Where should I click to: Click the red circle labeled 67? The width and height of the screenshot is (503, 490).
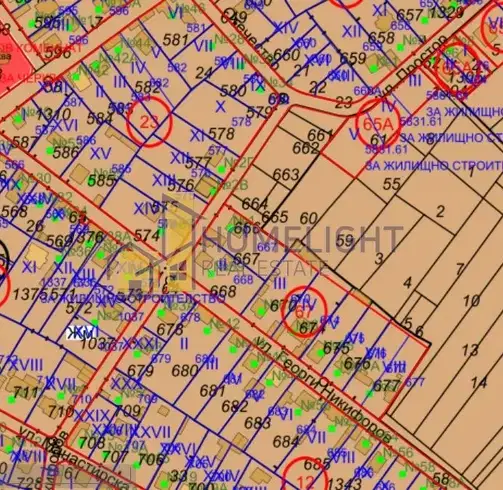[303, 312]
